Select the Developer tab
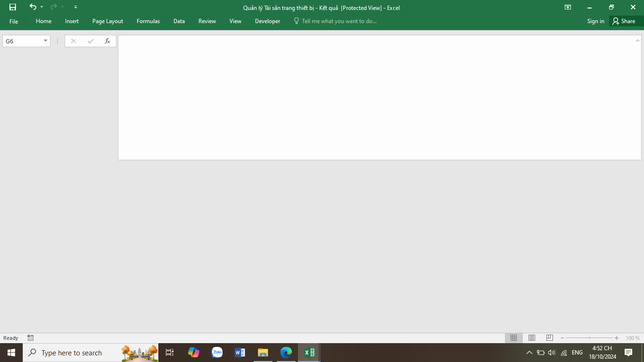Image resolution: width=644 pixels, height=362 pixels. [267, 21]
